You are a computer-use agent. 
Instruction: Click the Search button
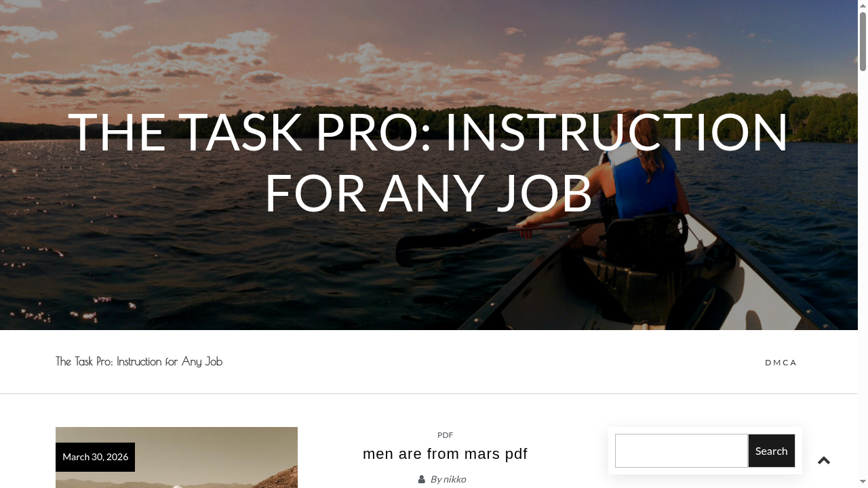(x=771, y=451)
